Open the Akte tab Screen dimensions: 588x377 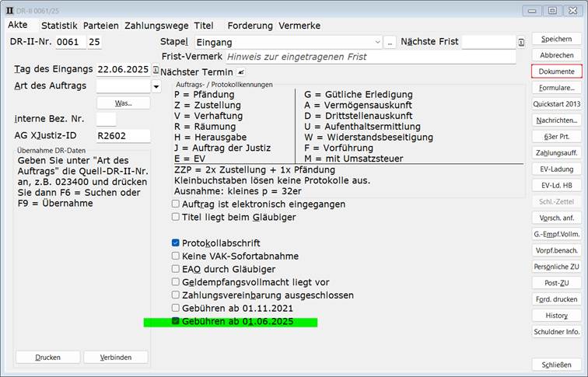[x=18, y=25]
